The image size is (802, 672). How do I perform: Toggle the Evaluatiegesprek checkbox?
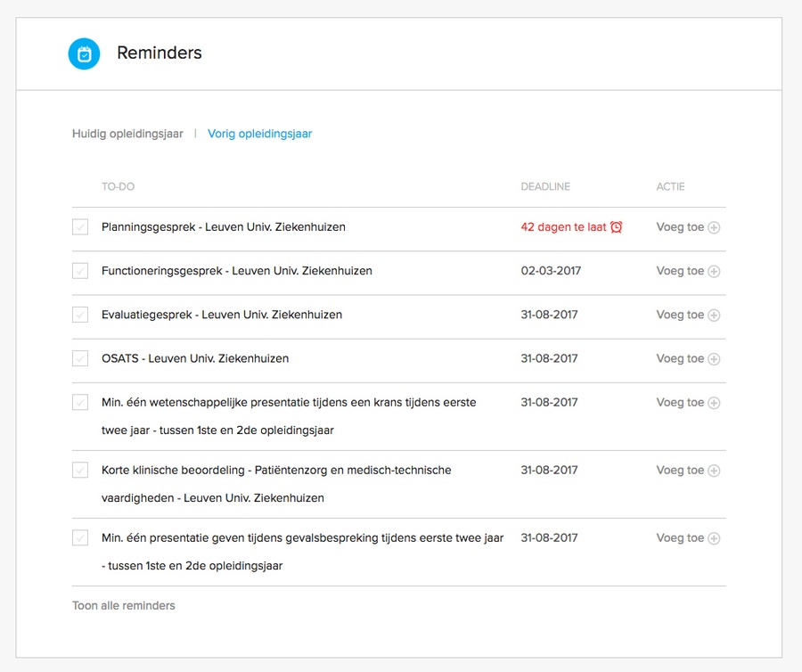click(80, 315)
